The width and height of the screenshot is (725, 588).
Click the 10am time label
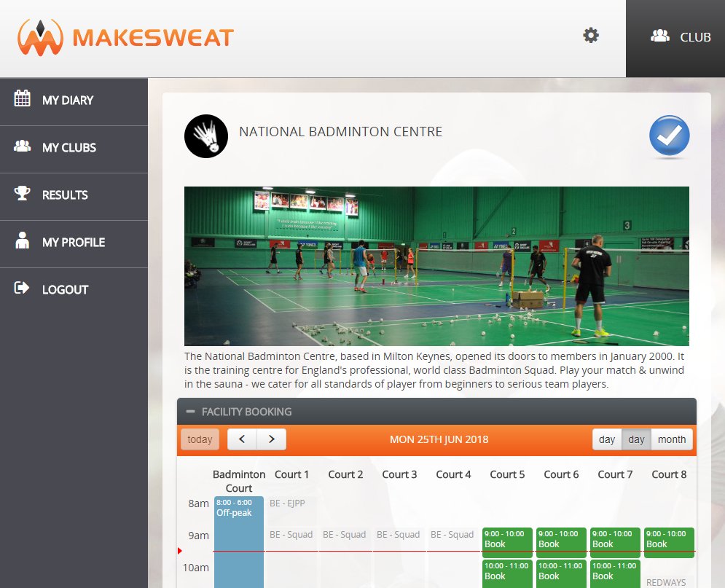click(195, 568)
